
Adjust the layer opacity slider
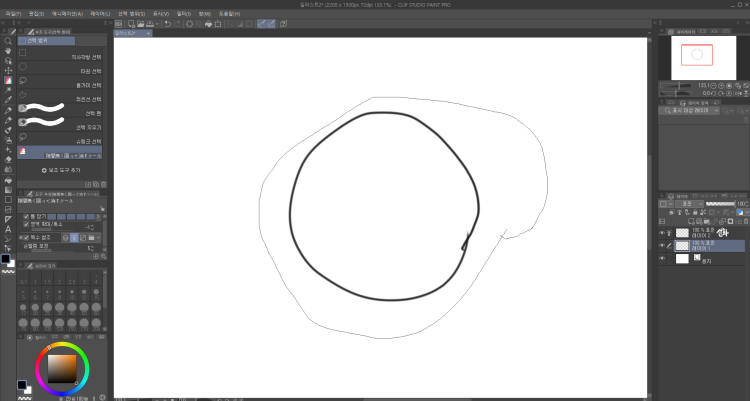[x=720, y=204]
